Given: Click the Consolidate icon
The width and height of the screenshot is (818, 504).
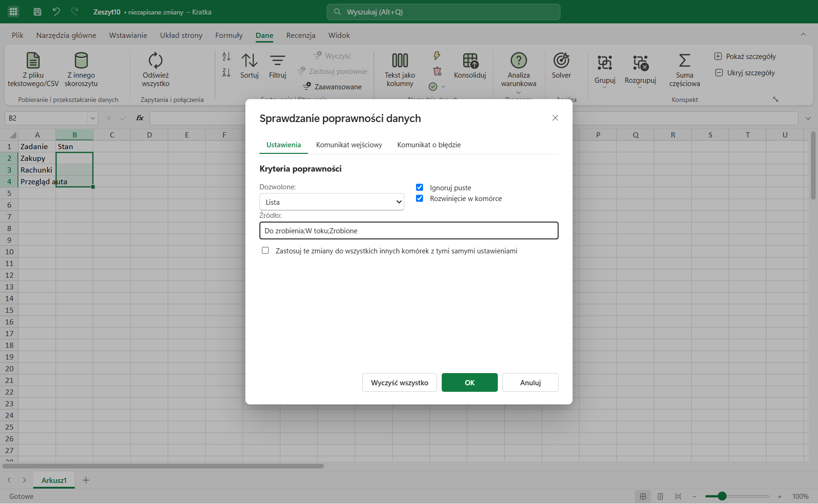Looking at the screenshot, I should click(x=470, y=60).
